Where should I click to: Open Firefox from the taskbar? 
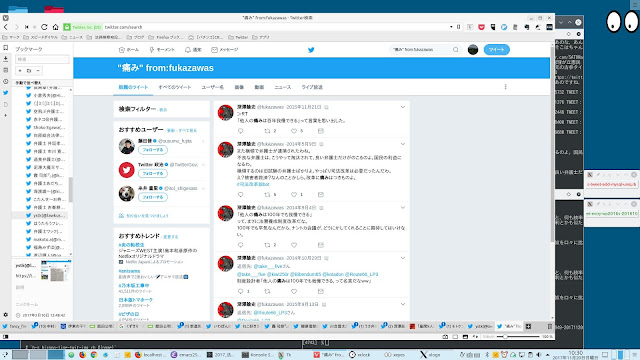pyautogui.click(x=82, y=355)
